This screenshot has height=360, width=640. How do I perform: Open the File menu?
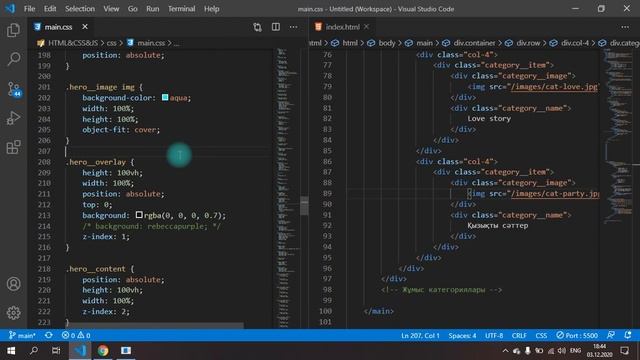coord(29,9)
